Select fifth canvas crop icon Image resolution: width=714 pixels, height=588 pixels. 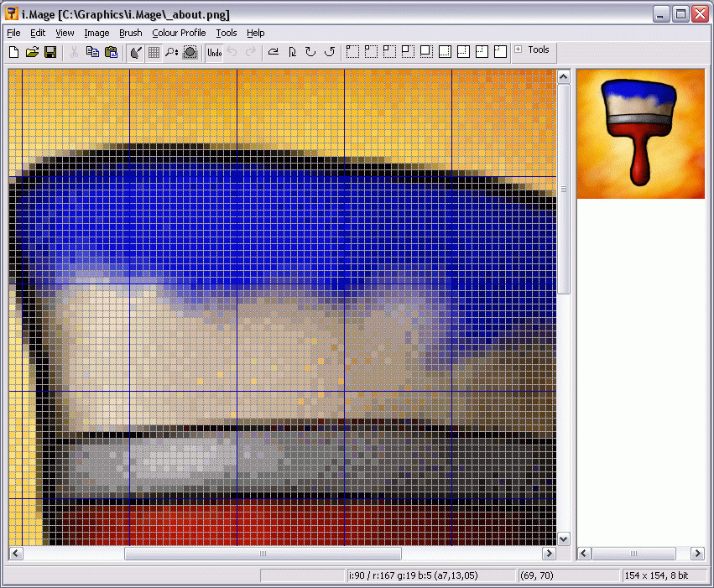(426, 51)
